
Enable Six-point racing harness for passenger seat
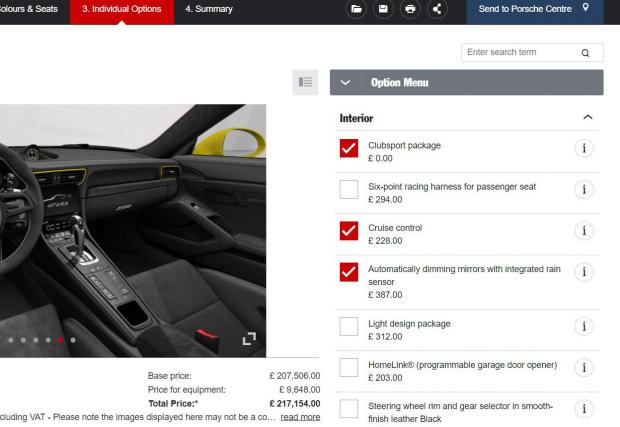(349, 190)
